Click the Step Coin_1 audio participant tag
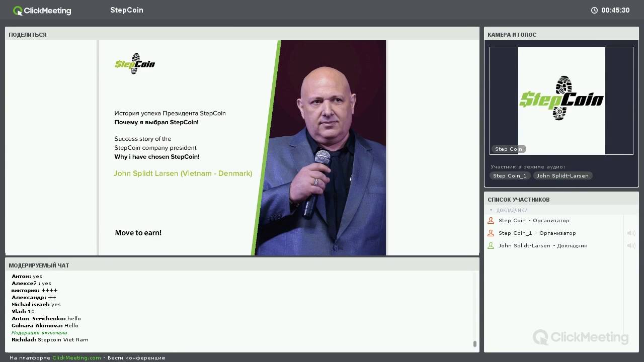The image size is (644, 362). point(510,175)
